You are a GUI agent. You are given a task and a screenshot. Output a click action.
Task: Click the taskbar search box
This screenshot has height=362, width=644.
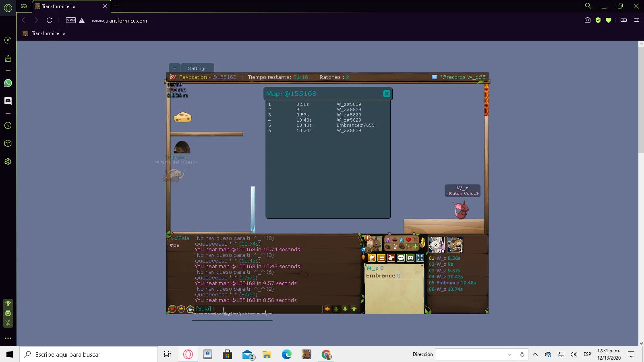tap(89, 354)
